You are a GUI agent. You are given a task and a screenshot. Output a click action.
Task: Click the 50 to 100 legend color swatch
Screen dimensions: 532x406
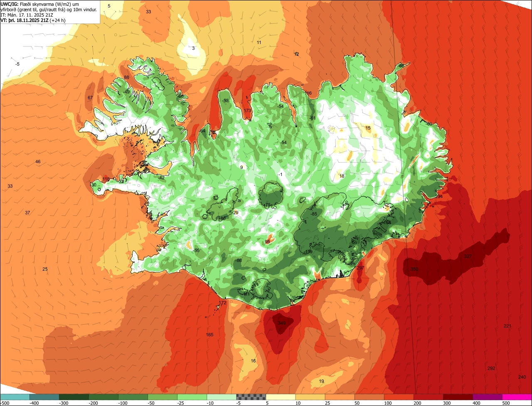[x=369, y=397]
